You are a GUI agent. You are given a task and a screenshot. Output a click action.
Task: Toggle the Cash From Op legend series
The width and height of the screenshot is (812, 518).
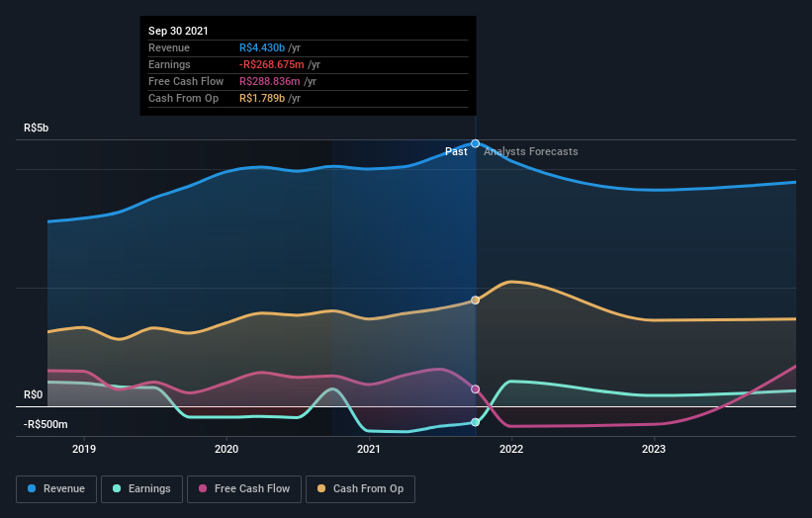point(360,489)
